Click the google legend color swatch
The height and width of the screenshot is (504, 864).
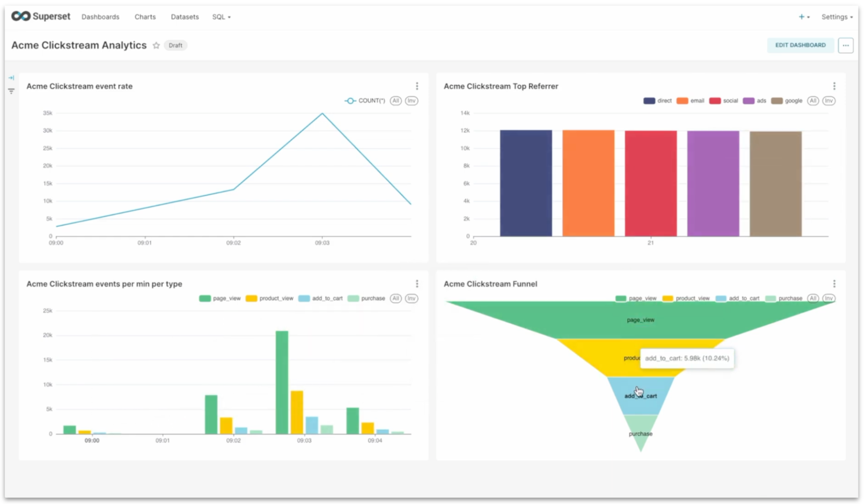(777, 101)
